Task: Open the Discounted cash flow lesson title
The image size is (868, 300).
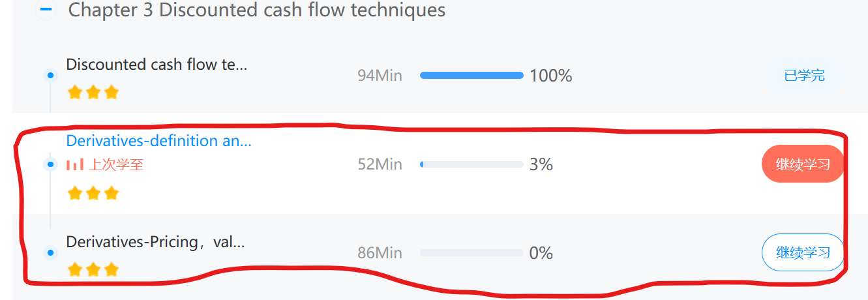Action: click(157, 65)
